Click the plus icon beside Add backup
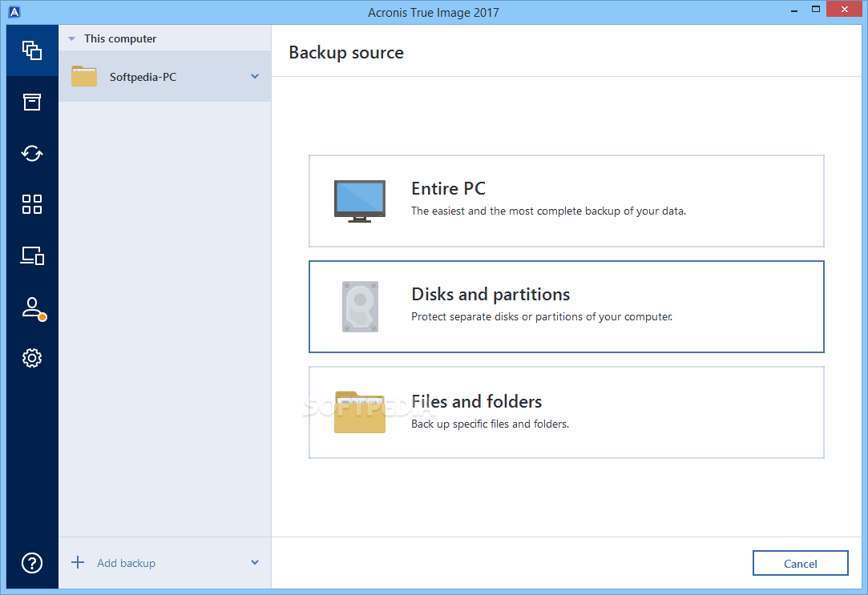Screen dimensions: 868x595 78,562
